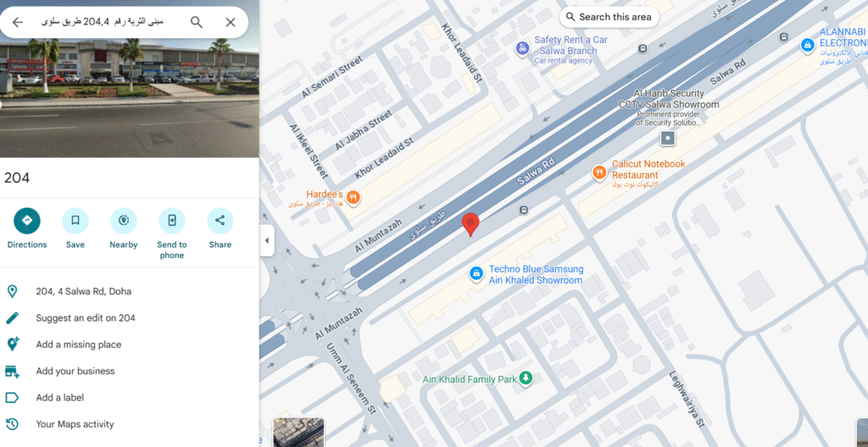Open Directions for location 204
Viewport: 868px width, 447px height.
coord(26,221)
